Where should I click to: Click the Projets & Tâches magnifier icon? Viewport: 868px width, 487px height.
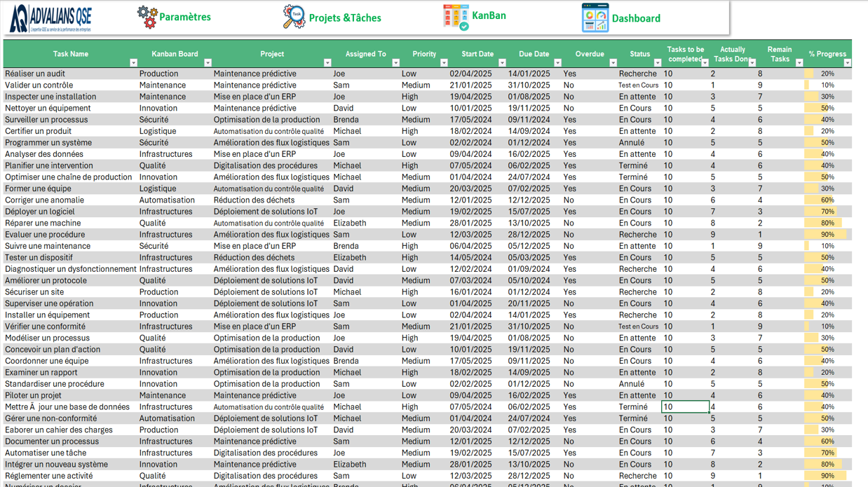(294, 18)
